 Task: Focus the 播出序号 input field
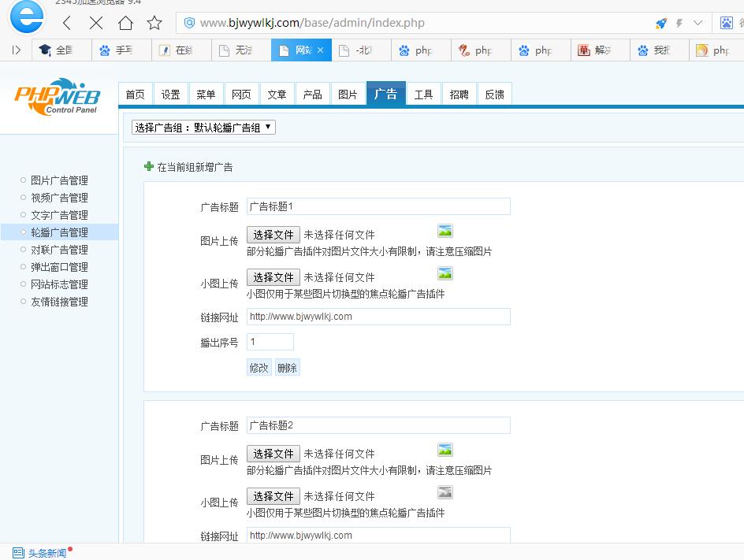[270, 342]
